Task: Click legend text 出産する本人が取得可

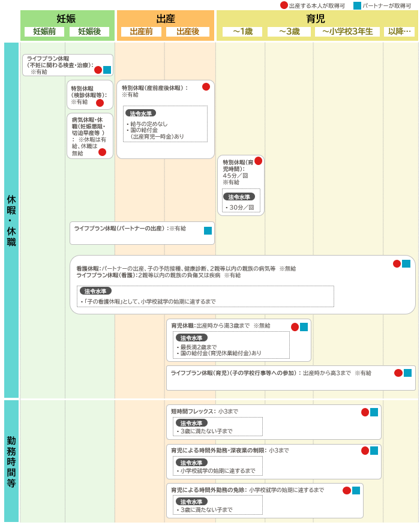Action: pyautogui.click(x=317, y=6)
